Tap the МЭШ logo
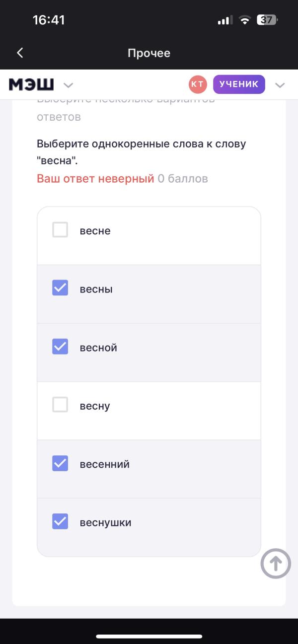Viewport: 298px width, 644px height. click(x=31, y=85)
